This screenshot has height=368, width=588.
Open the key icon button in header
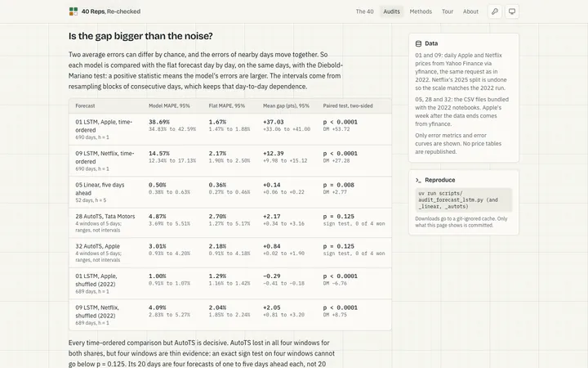click(495, 11)
